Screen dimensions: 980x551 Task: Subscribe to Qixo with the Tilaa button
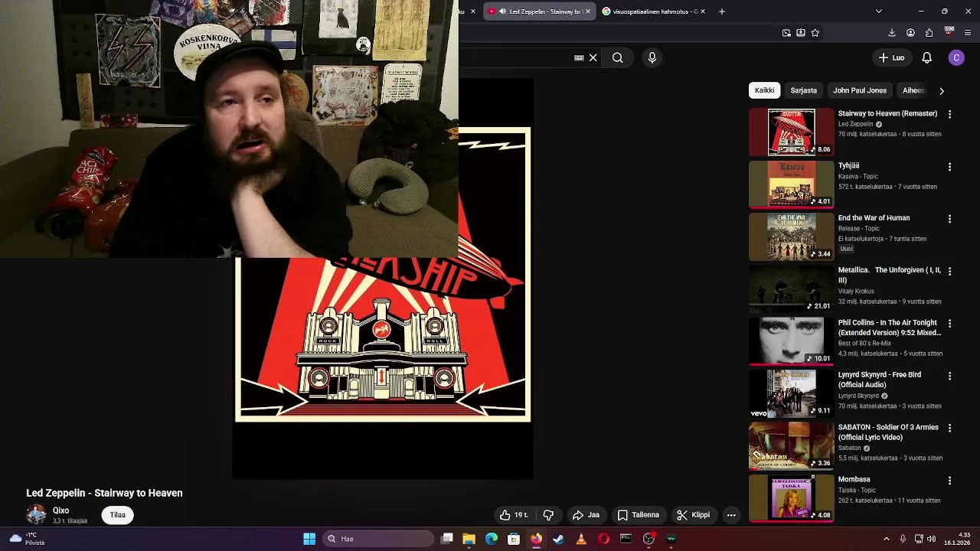coord(117,515)
